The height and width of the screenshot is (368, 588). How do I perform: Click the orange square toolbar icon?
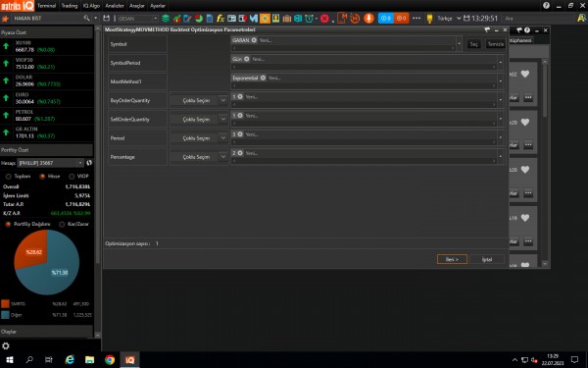click(265, 18)
